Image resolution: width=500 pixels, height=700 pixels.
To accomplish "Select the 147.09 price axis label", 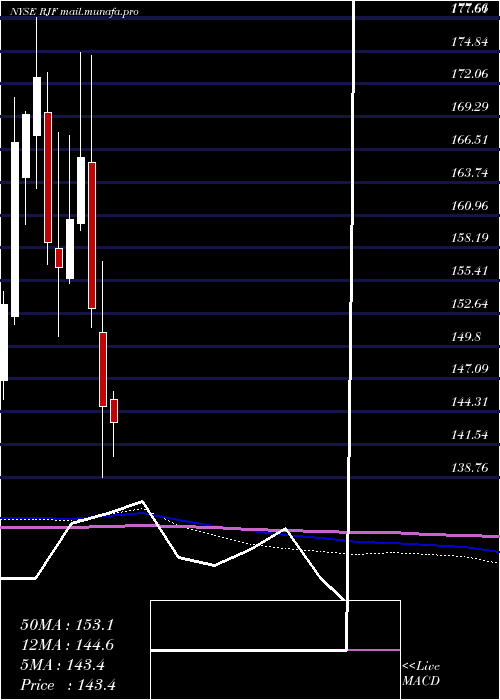I will [x=470, y=369].
